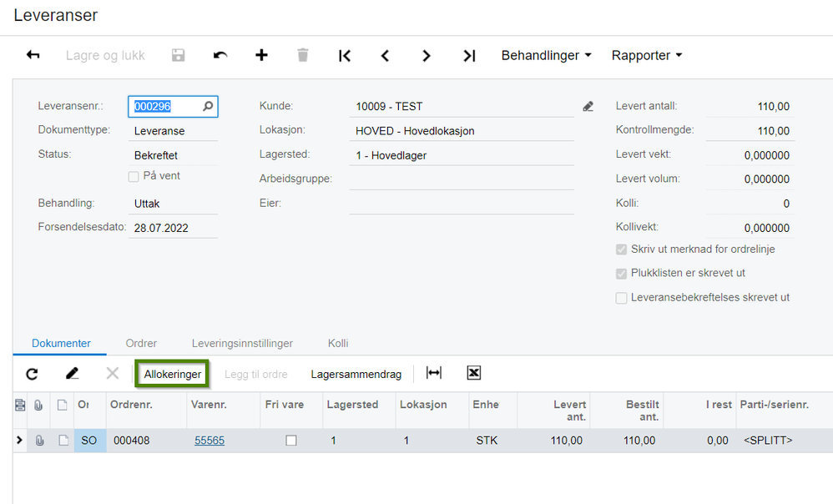
Task: Export grid to Excel
Action: pos(474,373)
